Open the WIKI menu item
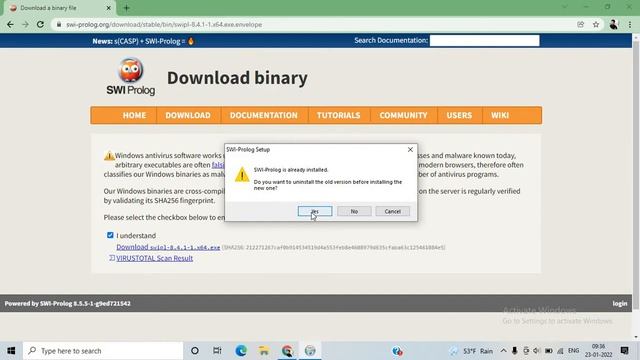Screen dimensions: 640x360 [x=500, y=115]
